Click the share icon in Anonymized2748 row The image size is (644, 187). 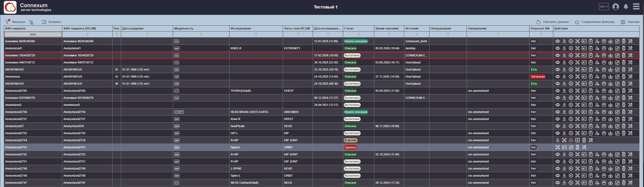point(604,176)
